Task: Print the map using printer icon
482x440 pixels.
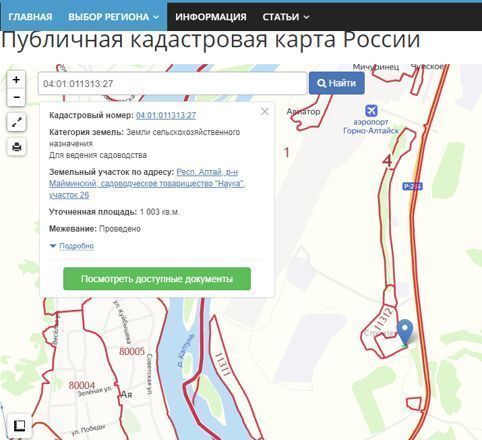Action: 17,147
